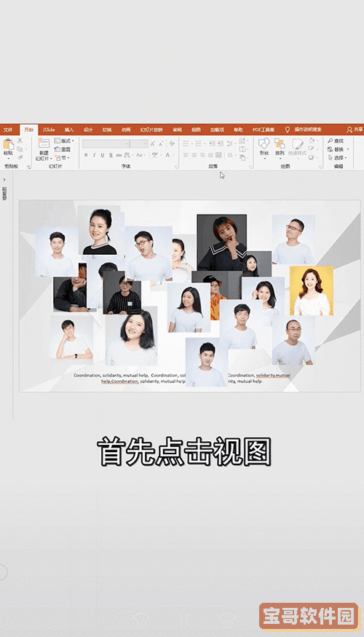Screen dimensions: 364x637
Task: Toggle Bold formatting
Action: click(86, 155)
